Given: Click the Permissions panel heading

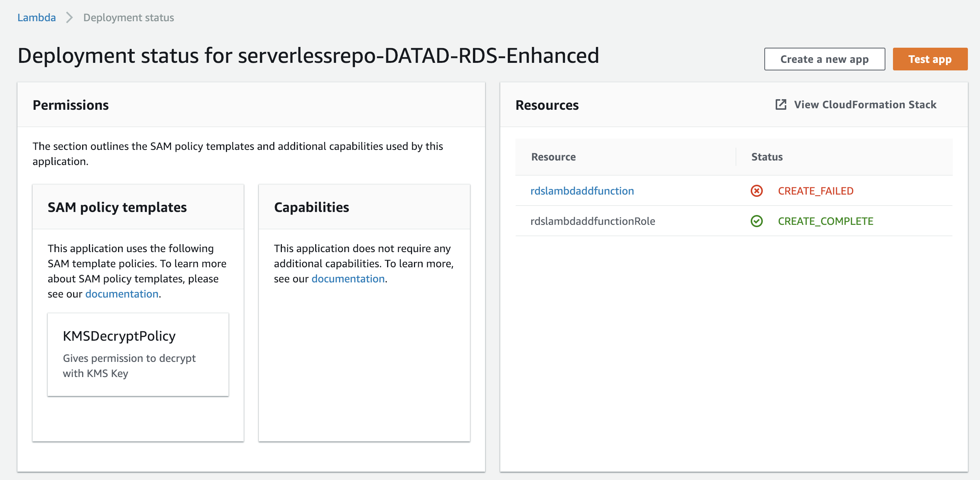Looking at the screenshot, I should pyautogui.click(x=71, y=105).
